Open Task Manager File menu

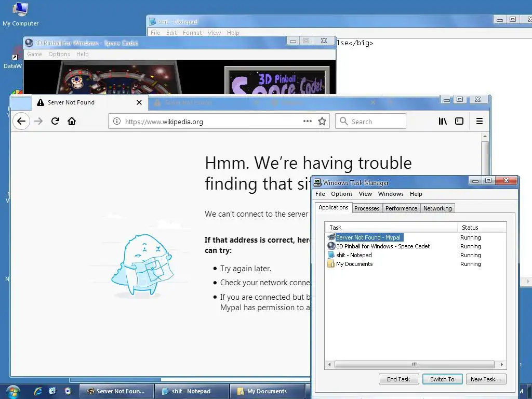coord(320,194)
